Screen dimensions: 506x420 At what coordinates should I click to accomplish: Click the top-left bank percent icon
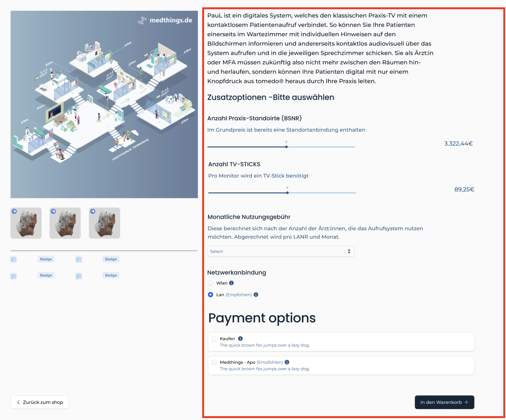pos(13,259)
